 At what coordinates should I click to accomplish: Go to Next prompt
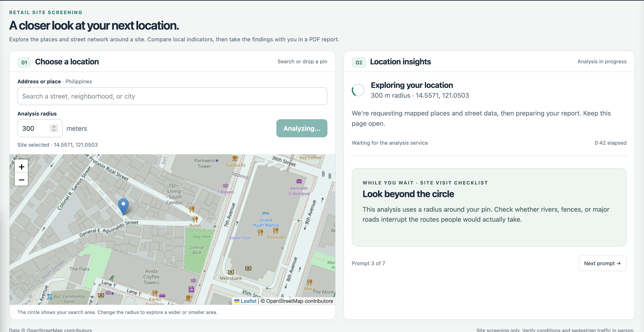(x=602, y=263)
